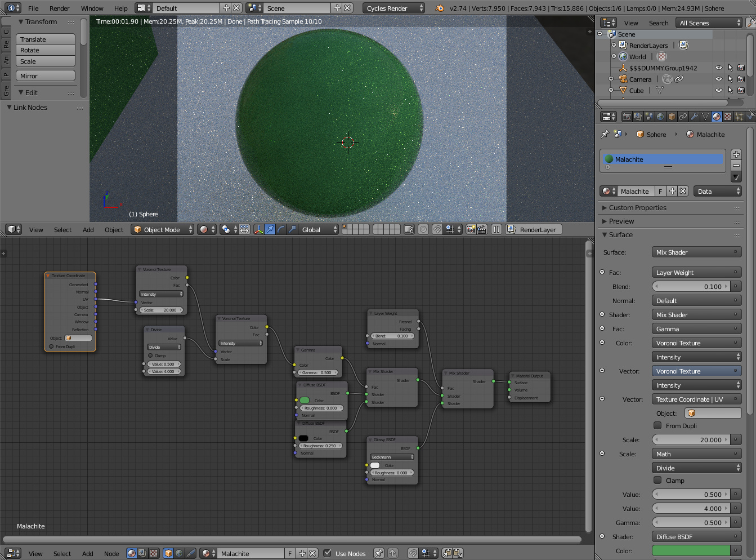Image resolution: width=756 pixels, height=560 pixels.
Task: Open the node editor Node menu
Action: coord(111,553)
